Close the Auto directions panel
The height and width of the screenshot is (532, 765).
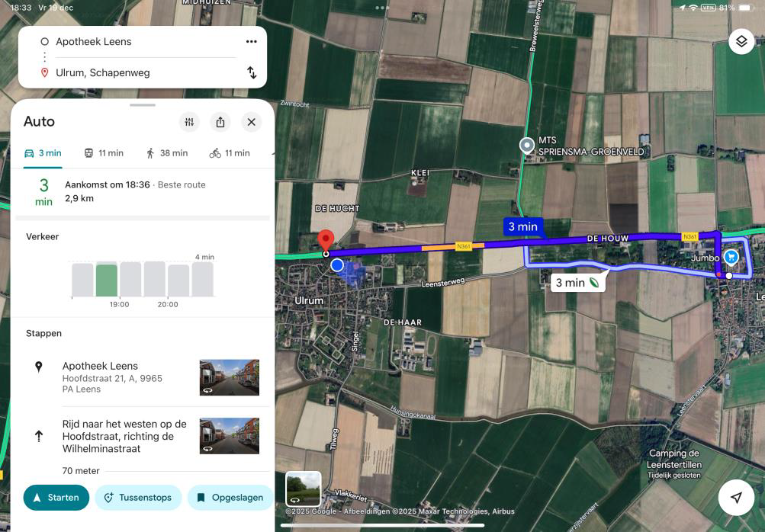click(x=251, y=122)
